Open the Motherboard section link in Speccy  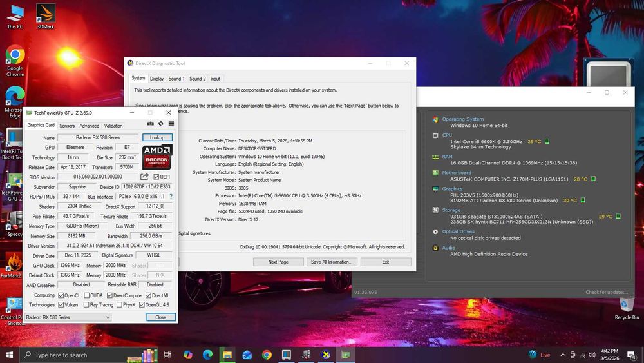point(457,173)
